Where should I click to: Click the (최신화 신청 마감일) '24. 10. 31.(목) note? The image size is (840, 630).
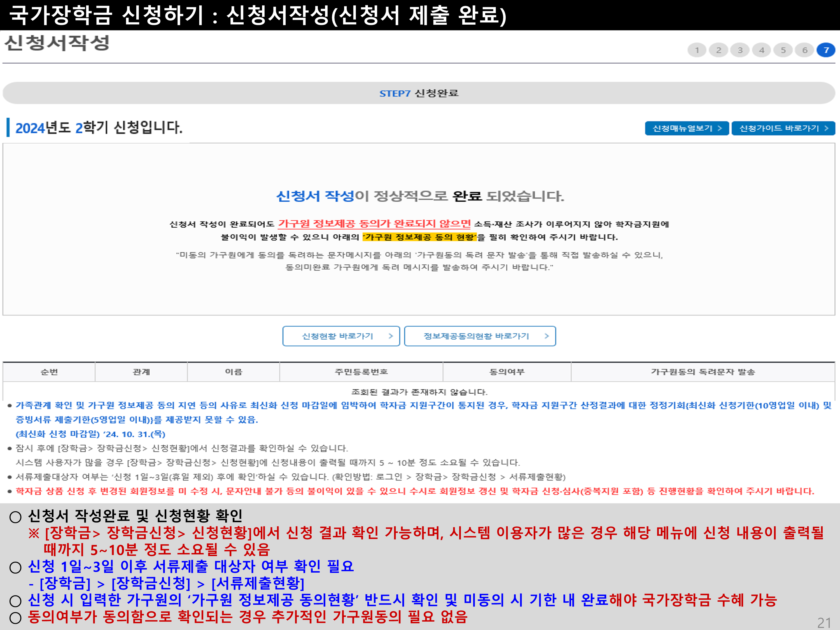[x=90, y=434]
